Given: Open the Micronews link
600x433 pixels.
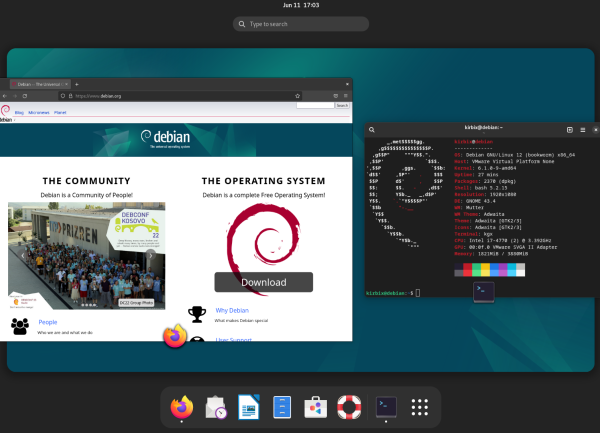Looking at the screenshot, I should (39, 112).
